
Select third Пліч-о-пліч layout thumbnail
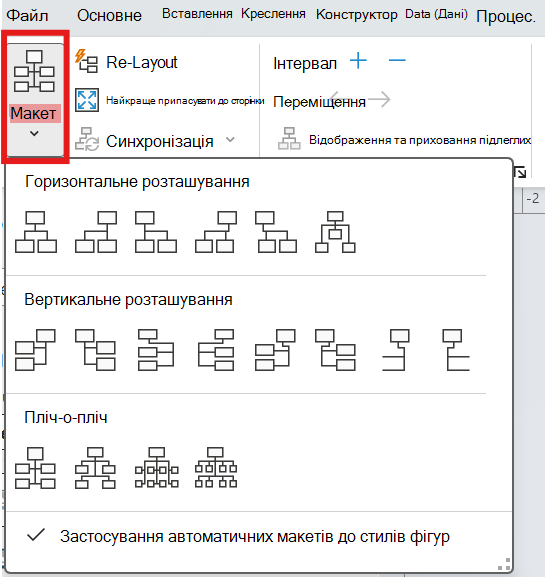(x=157, y=468)
